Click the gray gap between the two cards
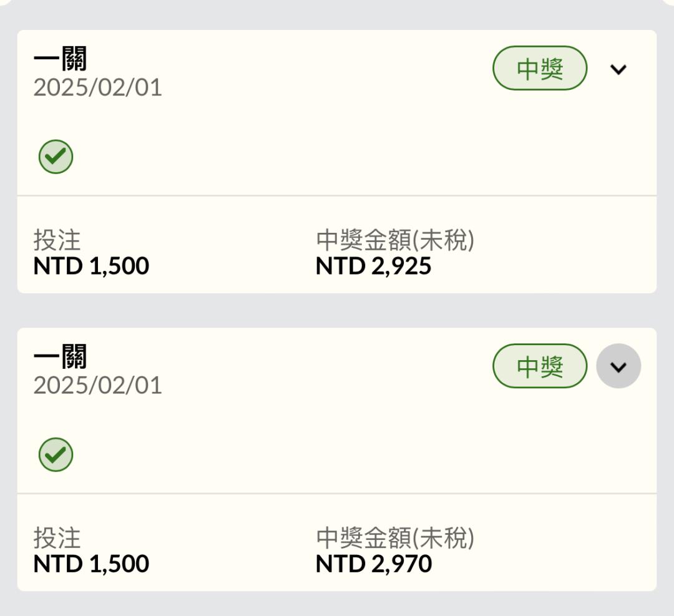The height and width of the screenshot is (616, 674). (337, 311)
